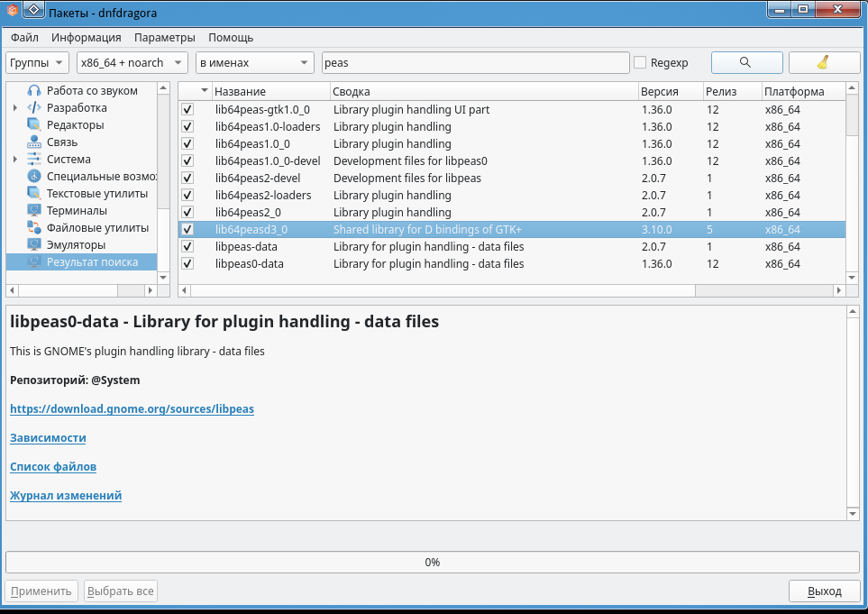Open the Файл menu
The height and width of the screenshot is (614, 868).
(x=24, y=38)
